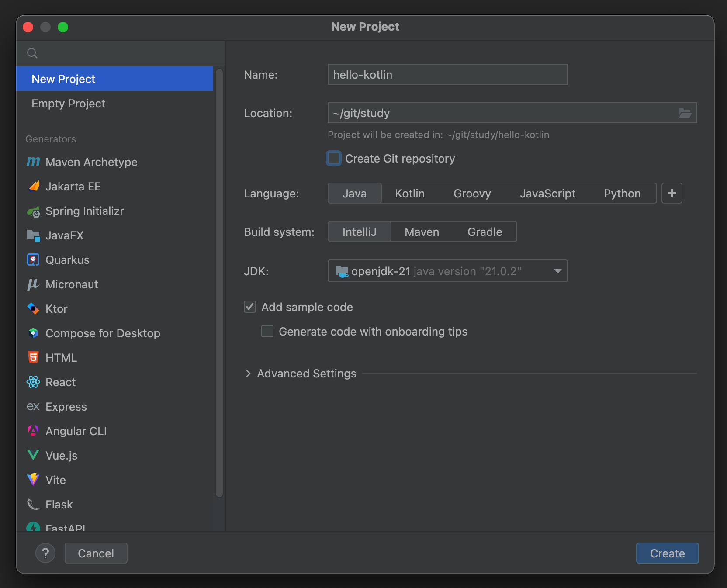Select HTML generator label
Viewport: 727px width, 588px height.
pos(61,358)
